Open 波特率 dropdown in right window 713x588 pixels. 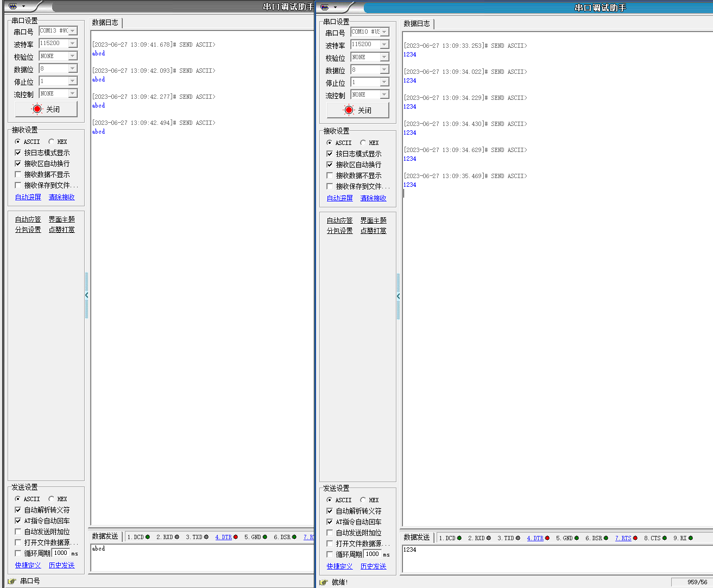pyautogui.click(x=384, y=45)
